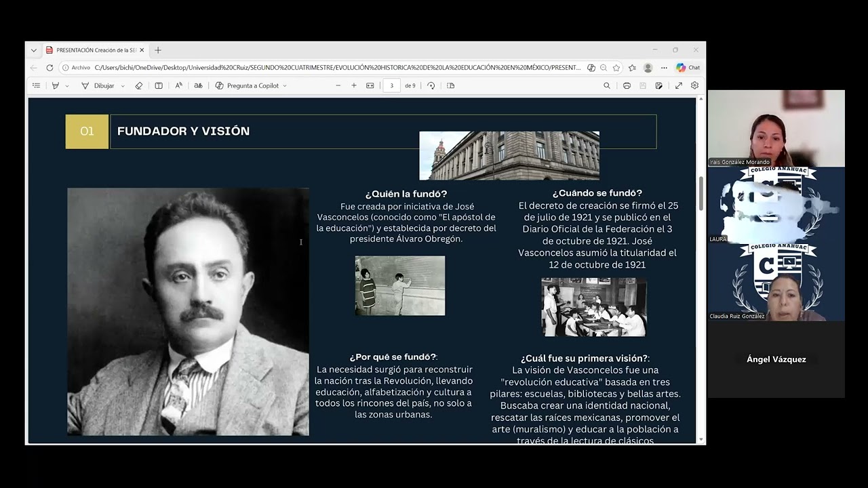Open the browser profile avatar
The width and height of the screenshot is (868, 488).
pyautogui.click(x=648, y=68)
